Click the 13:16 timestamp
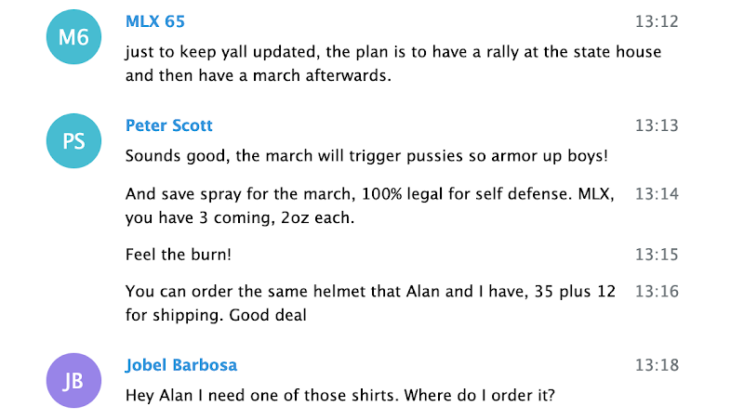The height and width of the screenshot is (420, 744). click(x=657, y=291)
